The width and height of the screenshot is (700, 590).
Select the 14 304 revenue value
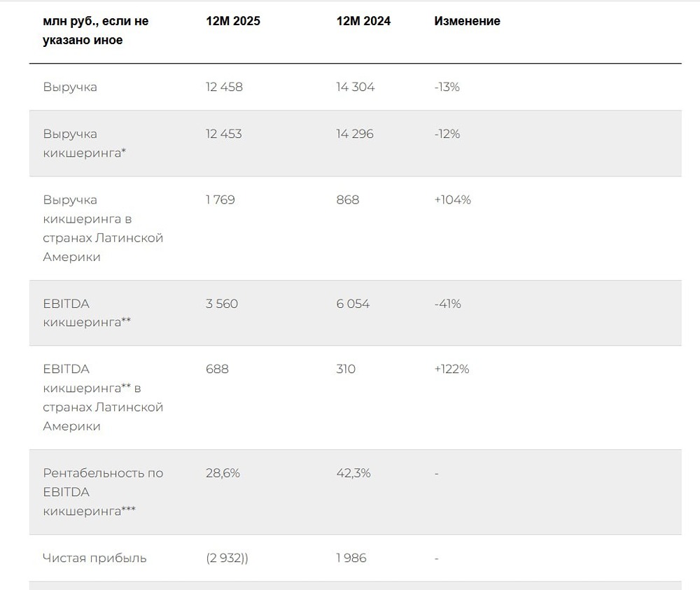click(355, 87)
